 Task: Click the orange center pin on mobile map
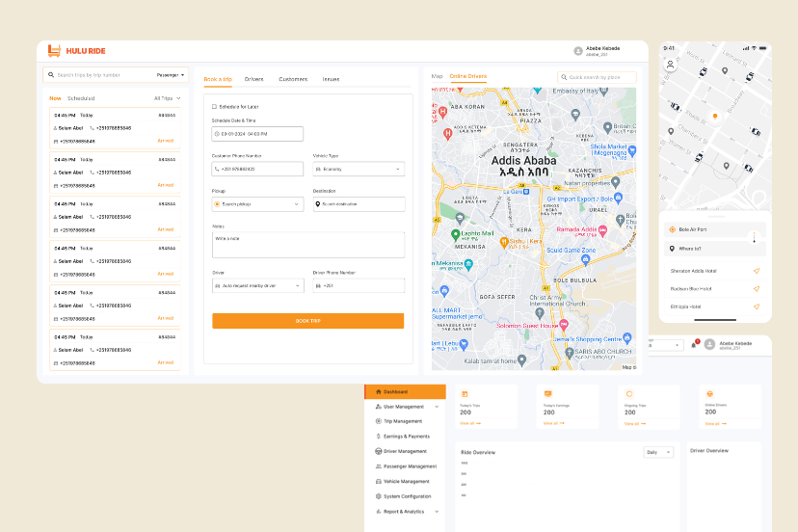[x=715, y=117]
